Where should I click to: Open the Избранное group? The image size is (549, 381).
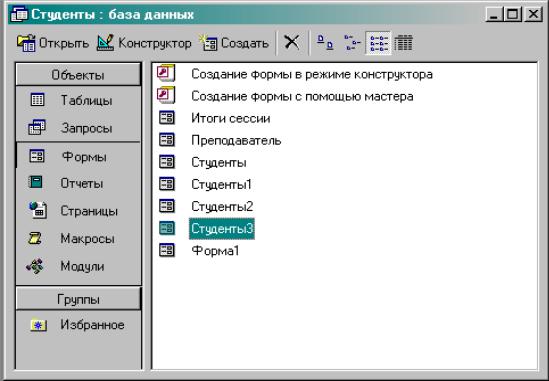(78, 325)
